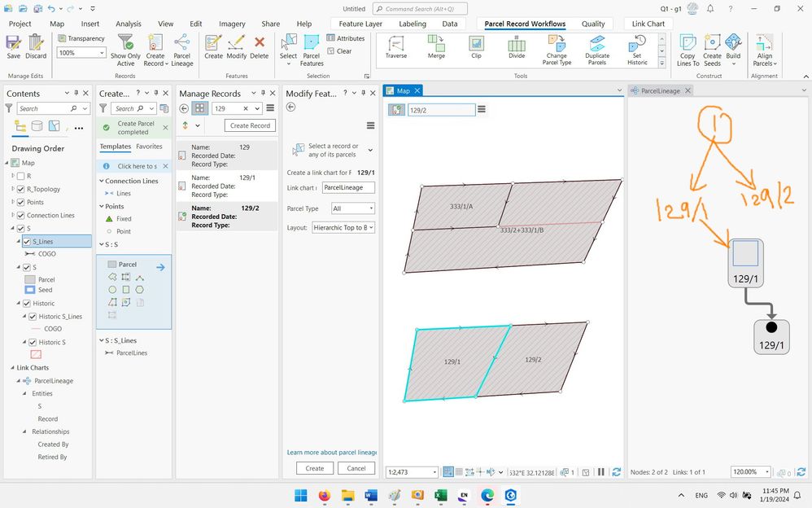Expand the Create Record dropdown arrow

167,63
